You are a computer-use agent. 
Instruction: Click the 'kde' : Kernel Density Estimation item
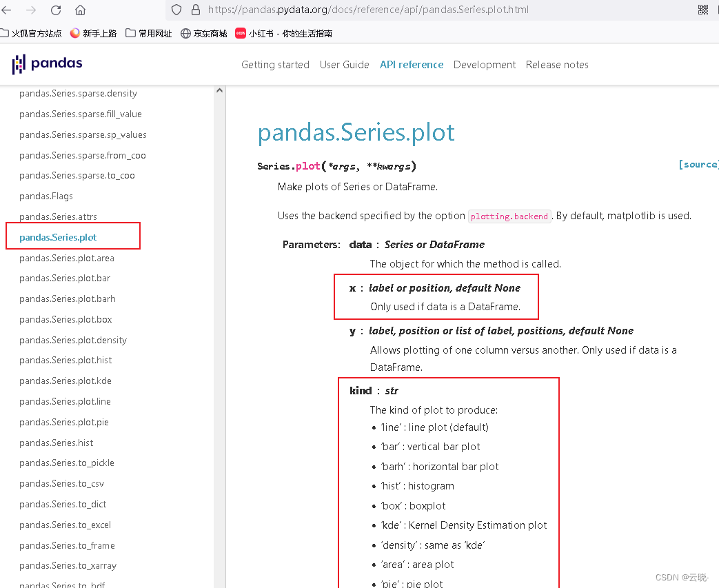[x=463, y=526]
